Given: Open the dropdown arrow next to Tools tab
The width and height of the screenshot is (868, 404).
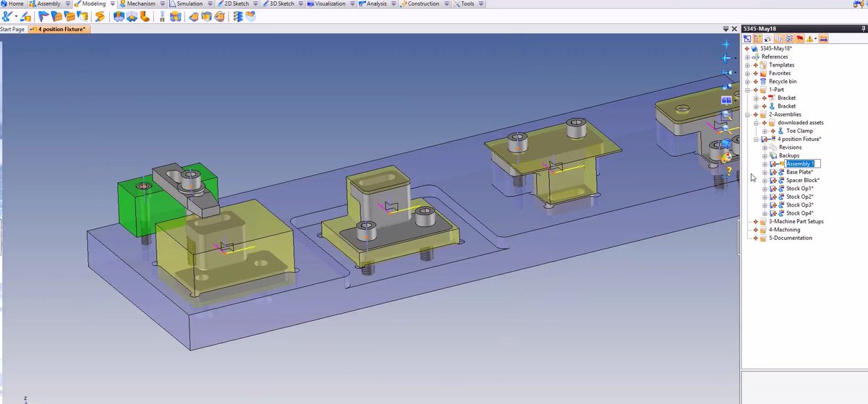Looking at the screenshot, I should tap(481, 4).
